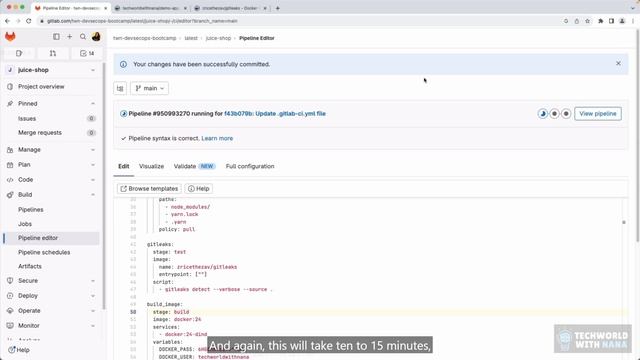Image resolution: width=640 pixels, height=360 pixels.
Task: Click the second pipeline stage status icon
Action: 554,114
